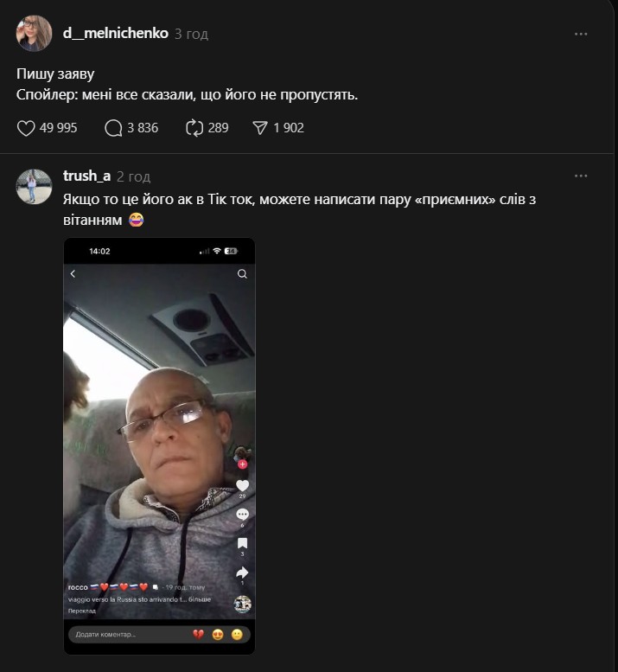Toggle the TikTok bookmark save icon

point(242,543)
